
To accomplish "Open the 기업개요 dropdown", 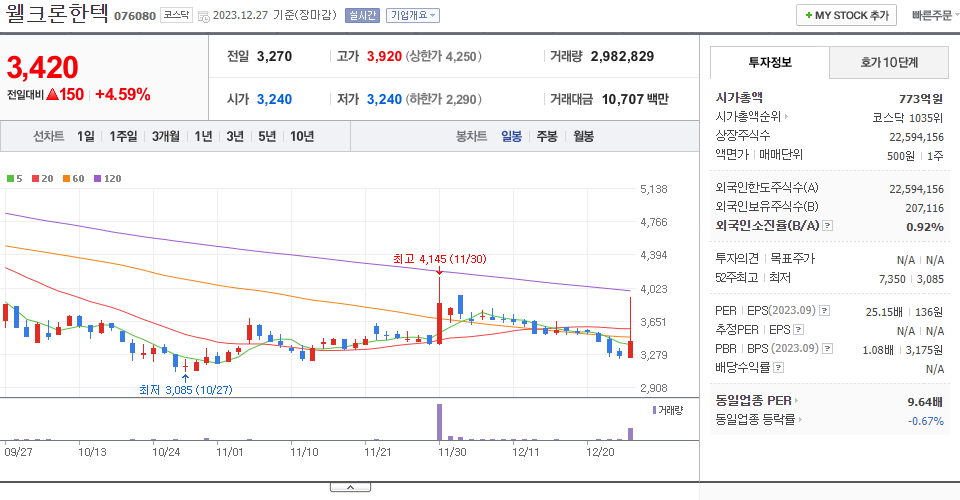I will (413, 15).
